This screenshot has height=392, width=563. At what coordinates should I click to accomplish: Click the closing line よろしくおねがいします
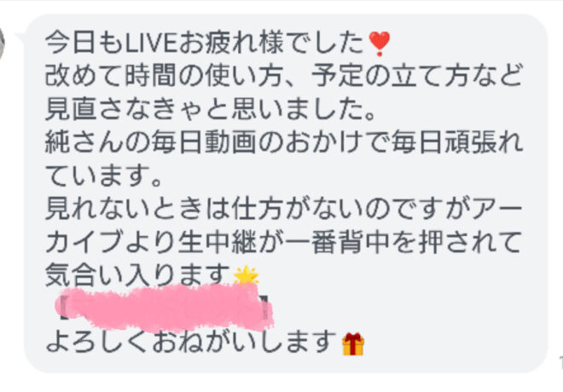tap(191, 343)
